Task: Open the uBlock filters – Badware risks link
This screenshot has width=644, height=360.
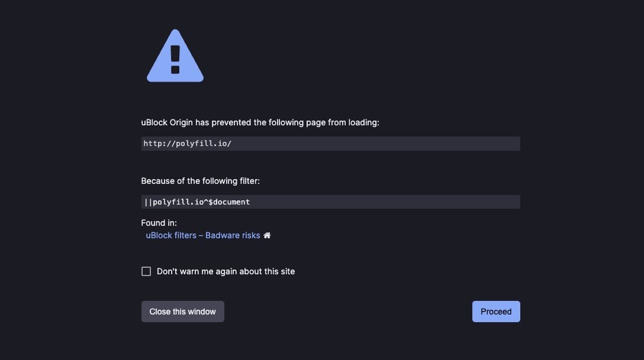Action: [202, 235]
